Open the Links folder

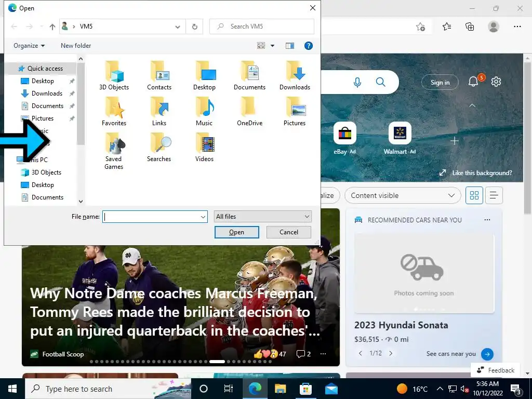(159, 112)
